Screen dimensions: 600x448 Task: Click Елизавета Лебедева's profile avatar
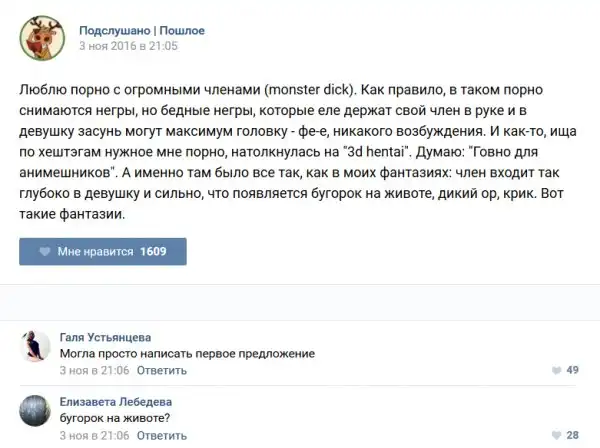36,411
